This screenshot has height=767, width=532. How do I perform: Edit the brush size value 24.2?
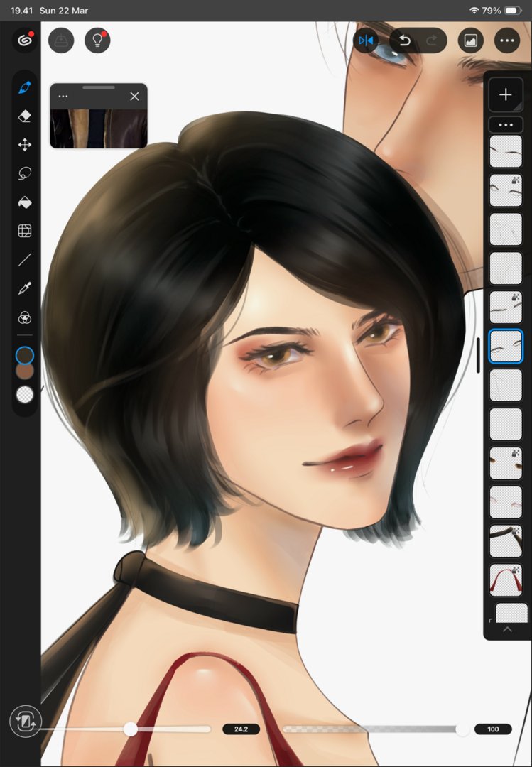(x=241, y=729)
